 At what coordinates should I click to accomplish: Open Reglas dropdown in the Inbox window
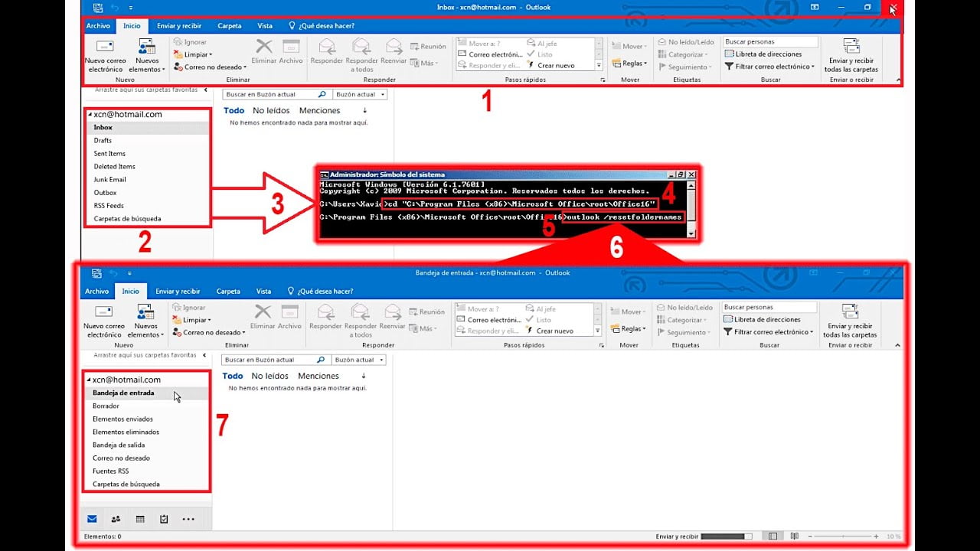629,64
